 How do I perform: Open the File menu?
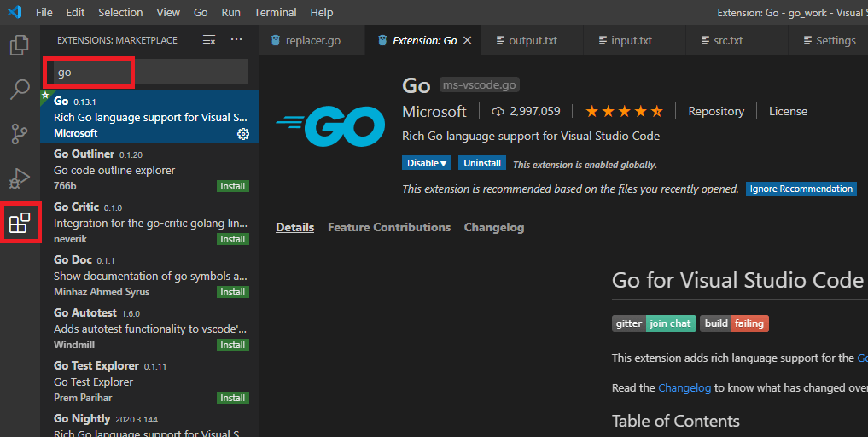pyautogui.click(x=44, y=12)
